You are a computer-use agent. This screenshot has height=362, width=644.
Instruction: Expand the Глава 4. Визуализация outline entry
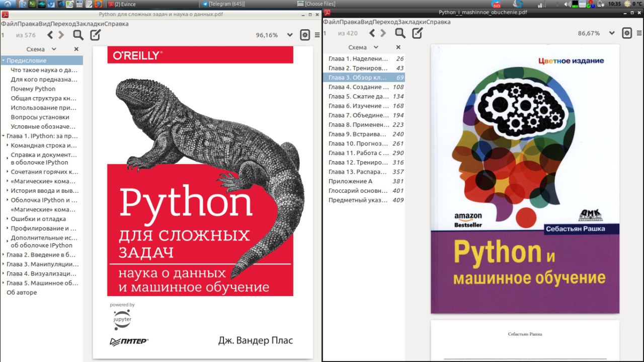click(3, 274)
